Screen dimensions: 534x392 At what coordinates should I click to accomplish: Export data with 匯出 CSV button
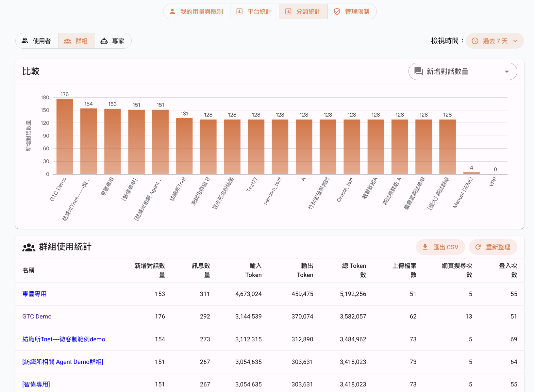(x=441, y=247)
